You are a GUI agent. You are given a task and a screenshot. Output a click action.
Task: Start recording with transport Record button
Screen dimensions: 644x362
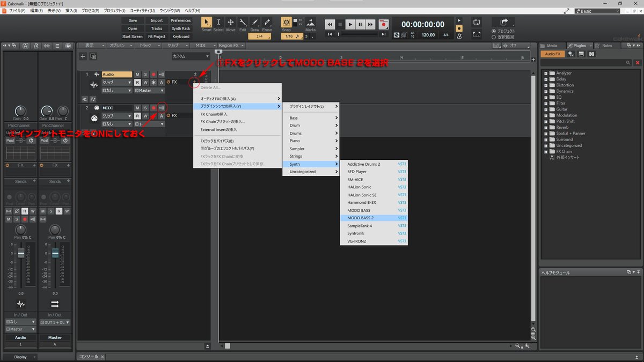pos(383,24)
